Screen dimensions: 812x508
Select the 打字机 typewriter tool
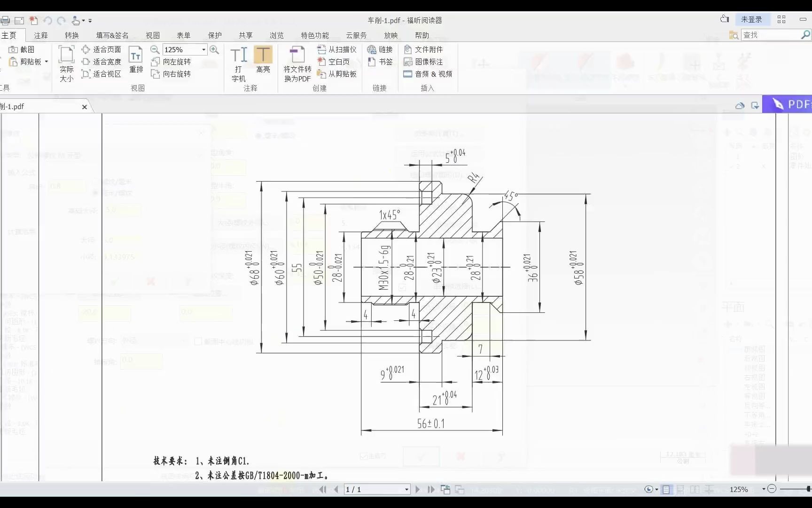pyautogui.click(x=239, y=64)
